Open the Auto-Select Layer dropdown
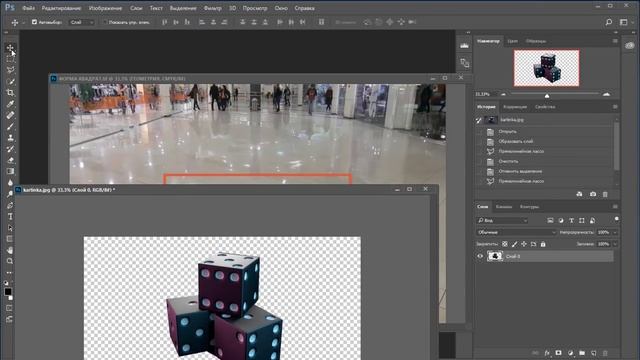Image resolution: width=640 pixels, height=360 pixels. [82, 22]
